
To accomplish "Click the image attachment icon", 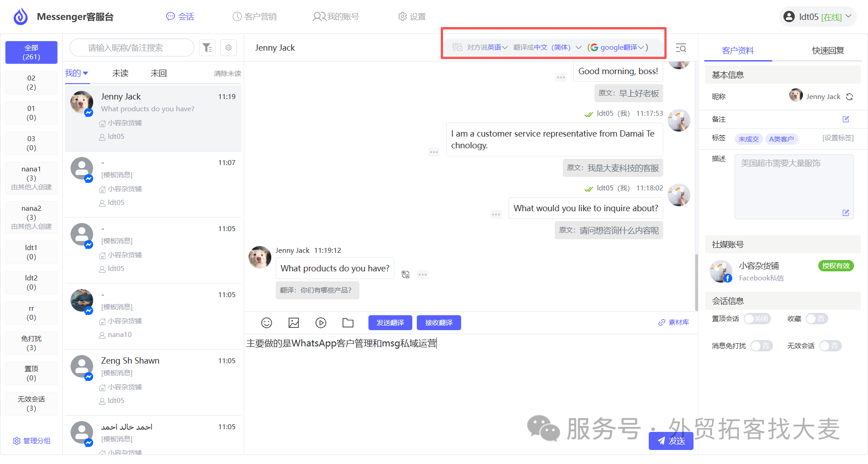I will pos(294,322).
